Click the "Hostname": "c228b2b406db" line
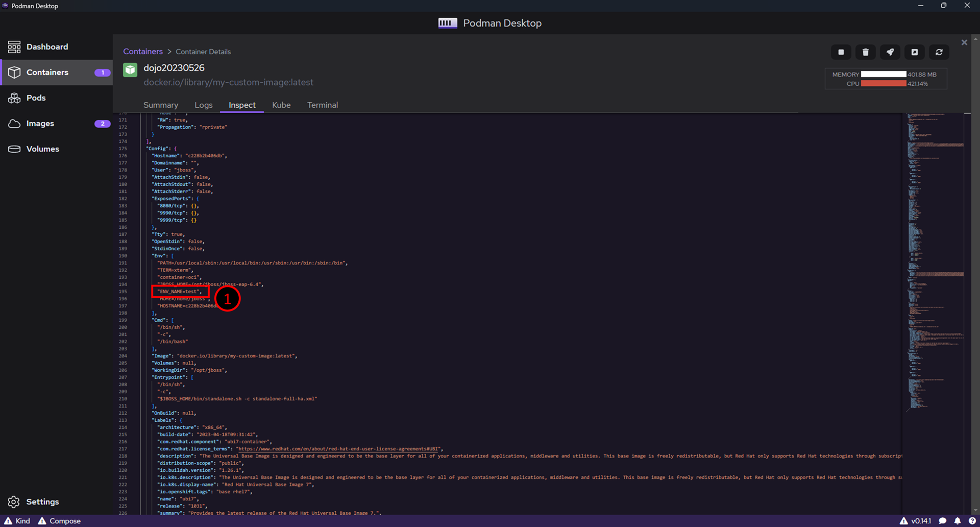Viewport: 980px width, 527px height. (189, 156)
